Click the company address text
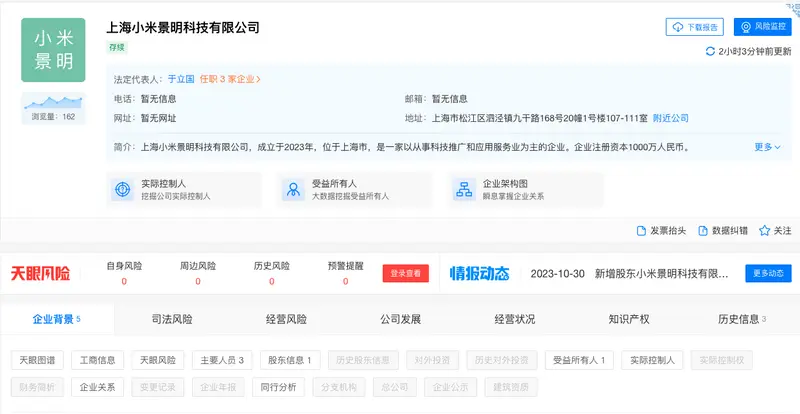Image resolution: width=800 pixels, height=414 pixels. (540, 118)
